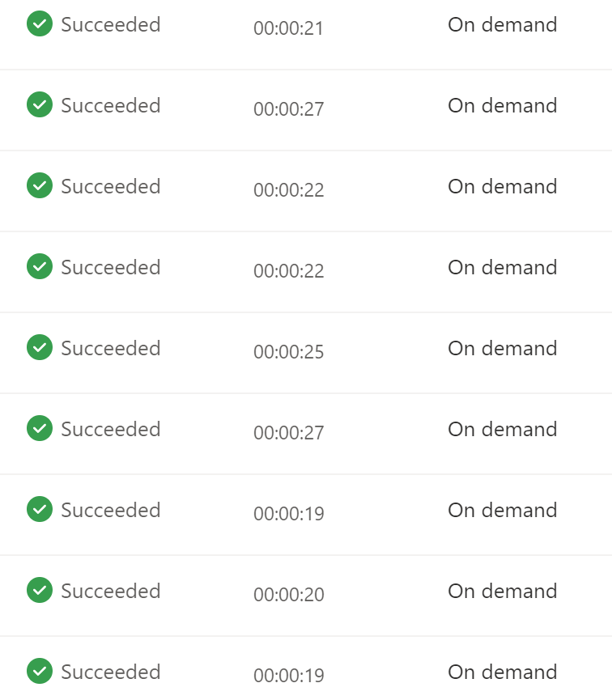Click the check icon of the second 00:00:27 run
The width and height of the screenshot is (612, 700).
coord(40,429)
